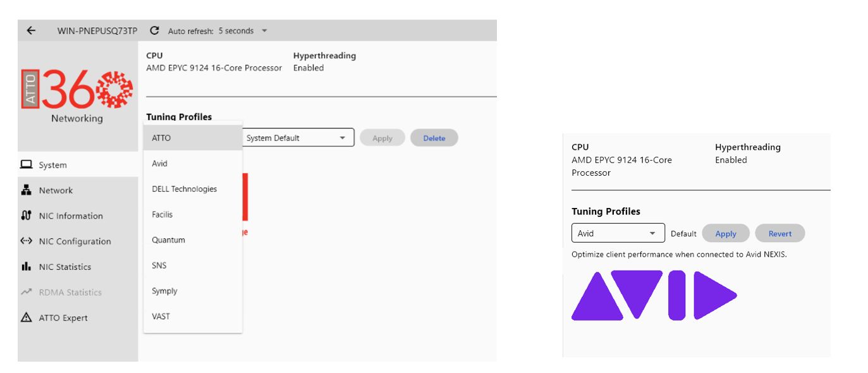The image size is (868, 373).
Task: Open the Avid tuning profile dropdown
Action: pyautogui.click(x=618, y=233)
